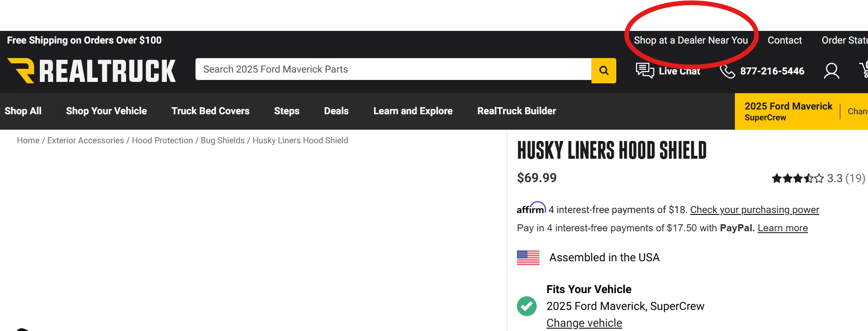Image resolution: width=868 pixels, height=331 pixels.
Task: Click the Affirm logo
Action: click(531, 208)
